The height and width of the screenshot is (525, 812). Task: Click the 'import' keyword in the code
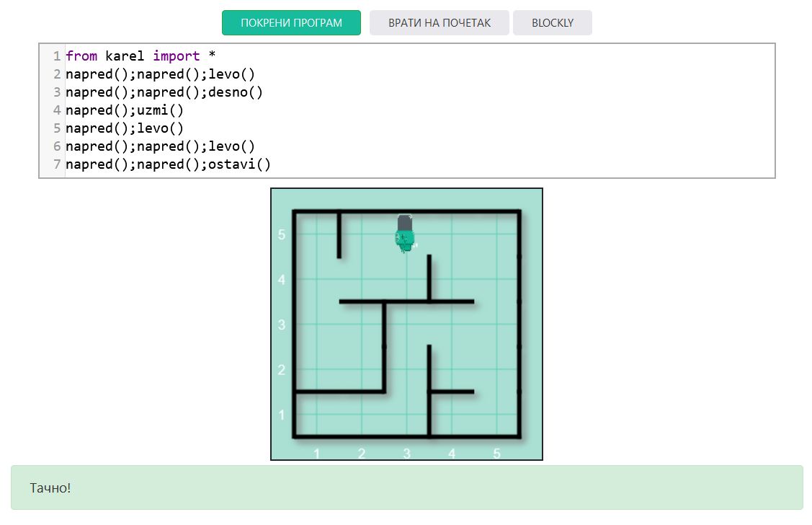176,56
